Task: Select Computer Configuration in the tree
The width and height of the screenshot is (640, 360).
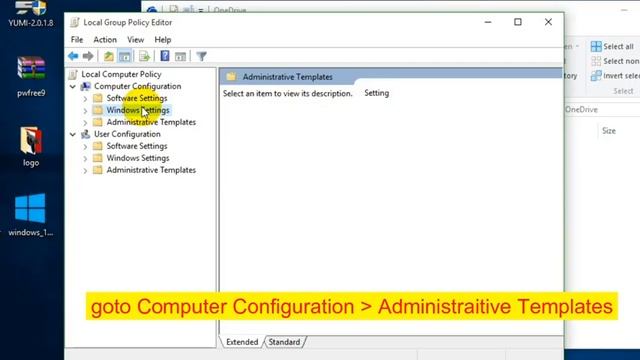Action: click(138, 86)
